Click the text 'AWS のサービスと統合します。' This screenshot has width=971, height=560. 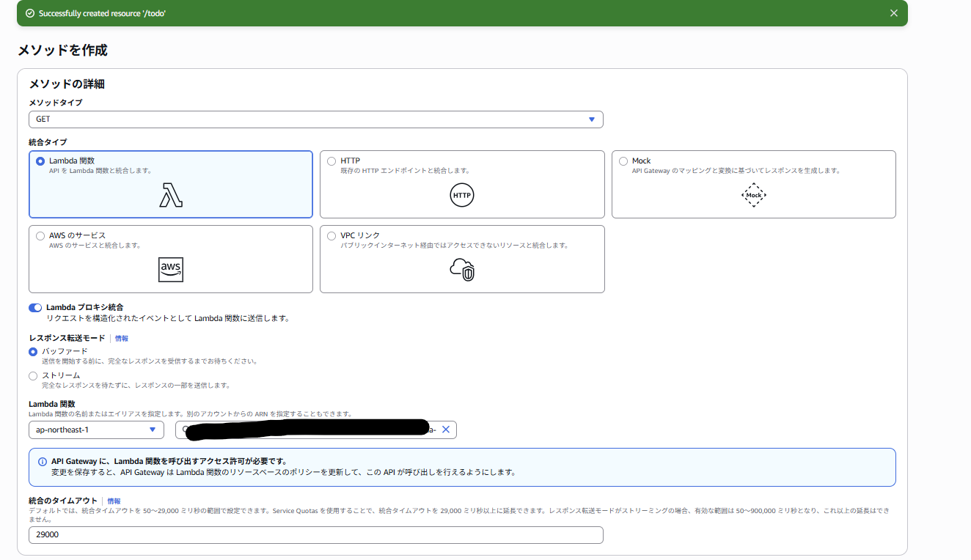tap(95, 246)
